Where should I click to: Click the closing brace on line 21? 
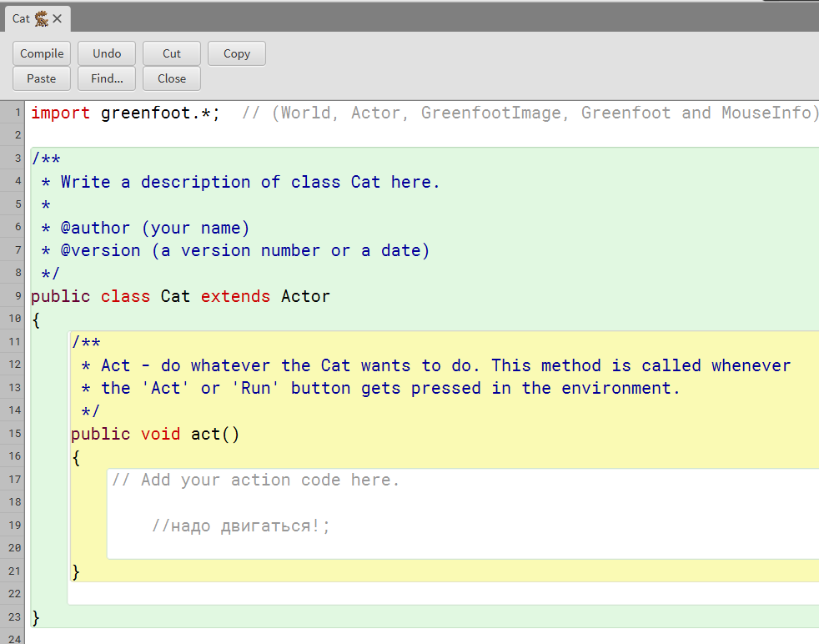pyautogui.click(x=76, y=572)
